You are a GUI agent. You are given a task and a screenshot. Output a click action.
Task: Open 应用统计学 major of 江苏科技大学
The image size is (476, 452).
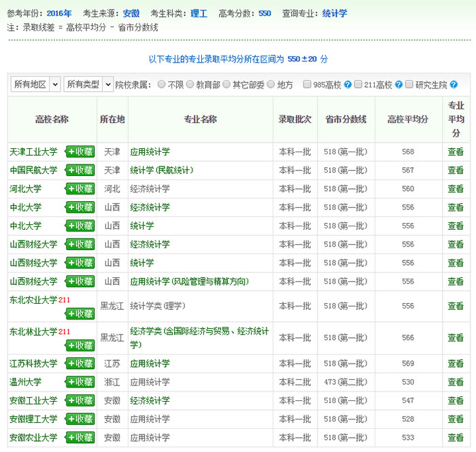pos(150,364)
